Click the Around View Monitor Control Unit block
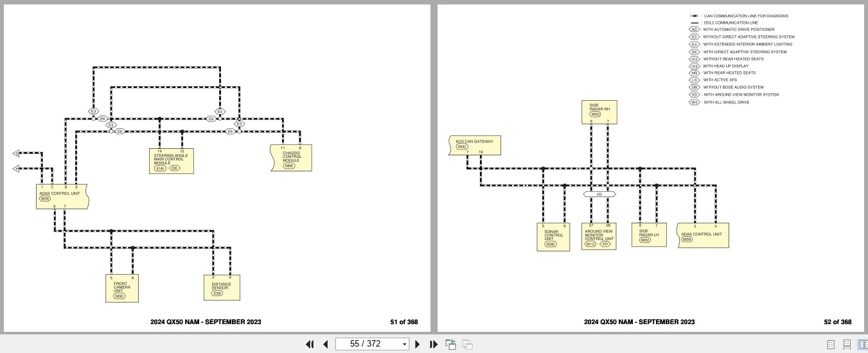The image size is (868, 353). [599, 236]
